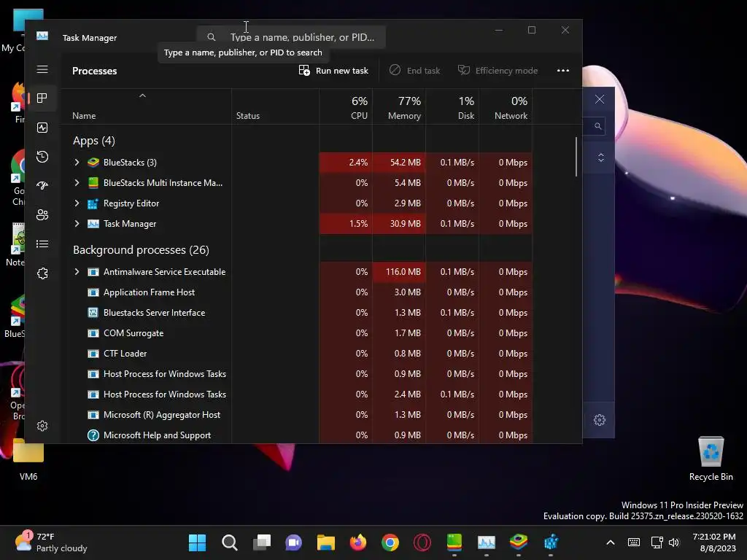Screen dimensions: 747x560
Task: Open File Explorer from the taskbar
Action: 326,542
